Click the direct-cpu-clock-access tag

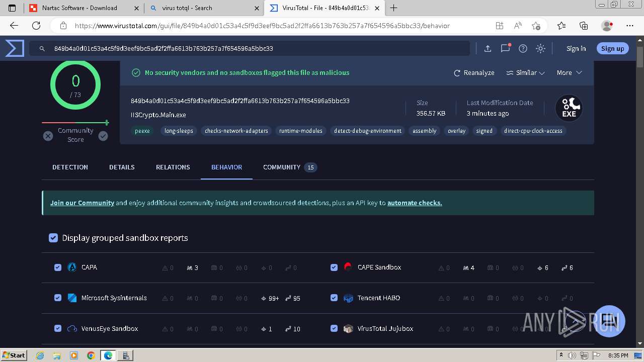[533, 131]
